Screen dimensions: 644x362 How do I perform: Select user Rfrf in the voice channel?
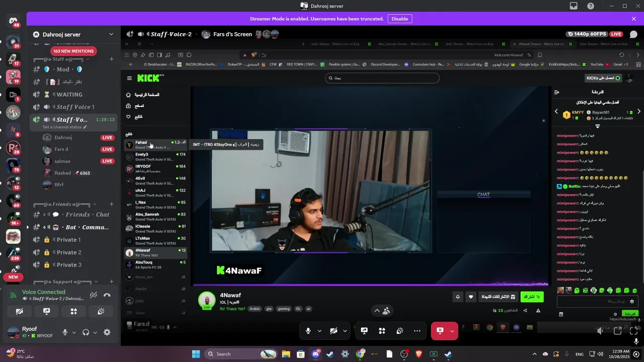pyautogui.click(x=78, y=185)
